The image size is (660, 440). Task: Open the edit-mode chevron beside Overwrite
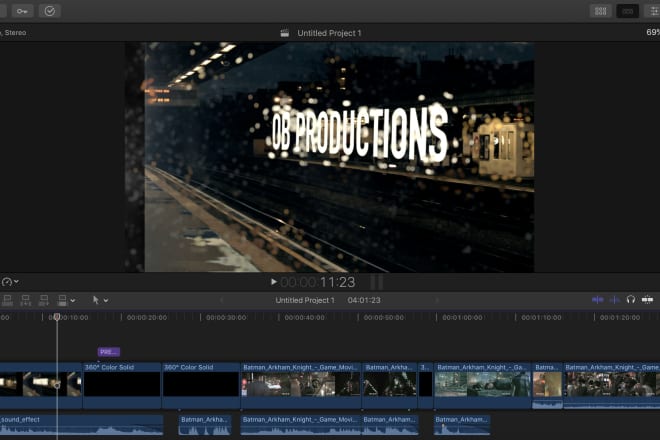73,301
